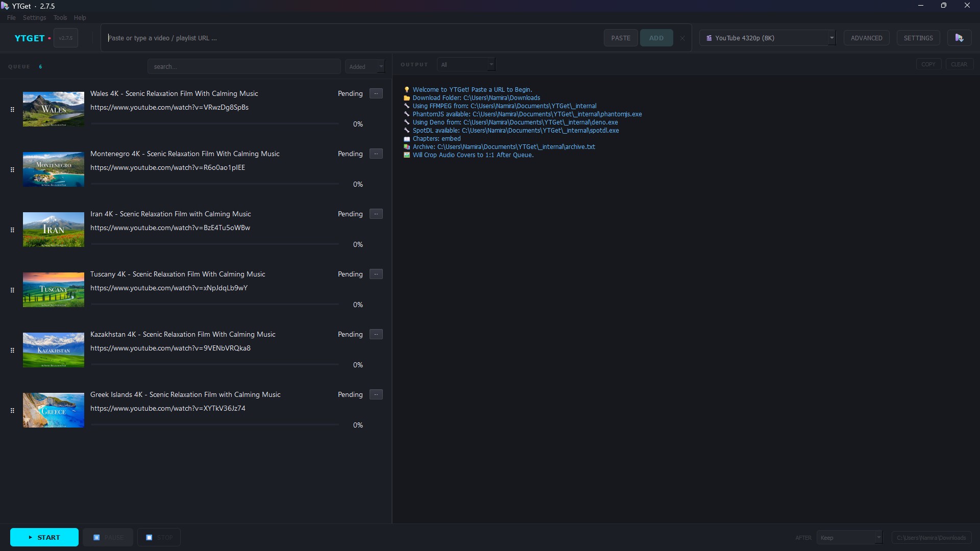
Task: Start the download queue
Action: 44,537
